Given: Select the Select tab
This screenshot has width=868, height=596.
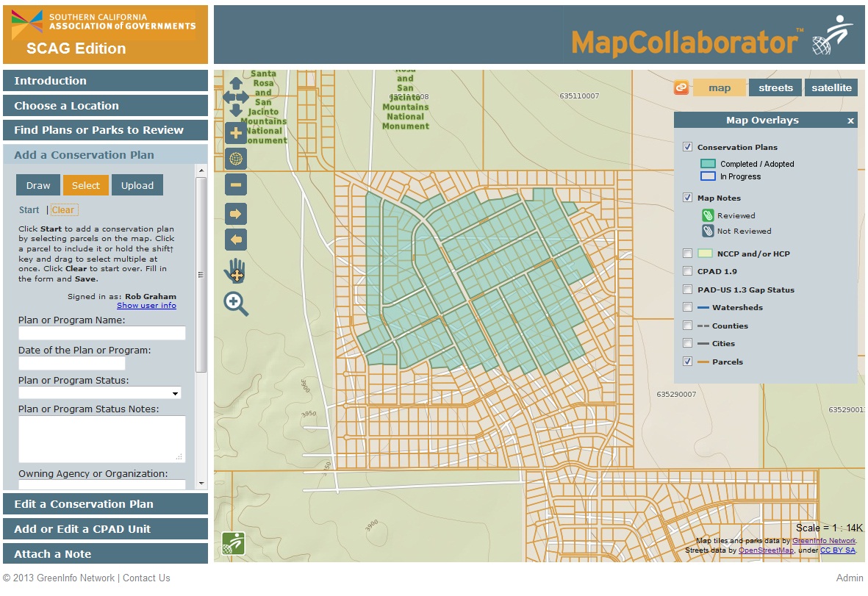Looking at the screenshot, I should (86, 185).
